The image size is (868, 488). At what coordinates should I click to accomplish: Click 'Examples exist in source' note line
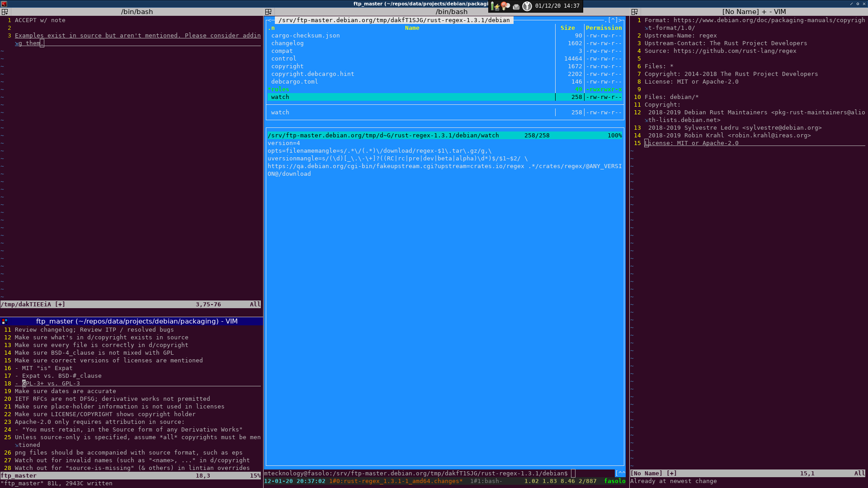tap(137, 40)
